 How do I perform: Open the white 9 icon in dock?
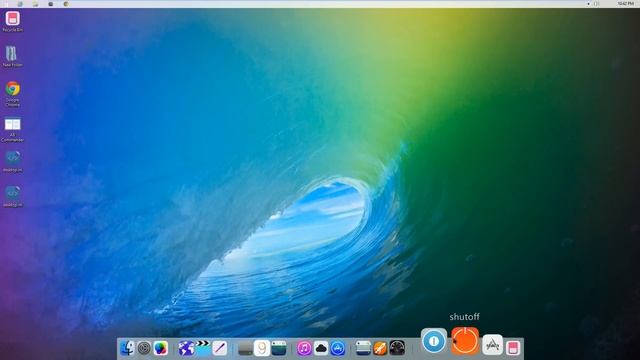point(262,348)
